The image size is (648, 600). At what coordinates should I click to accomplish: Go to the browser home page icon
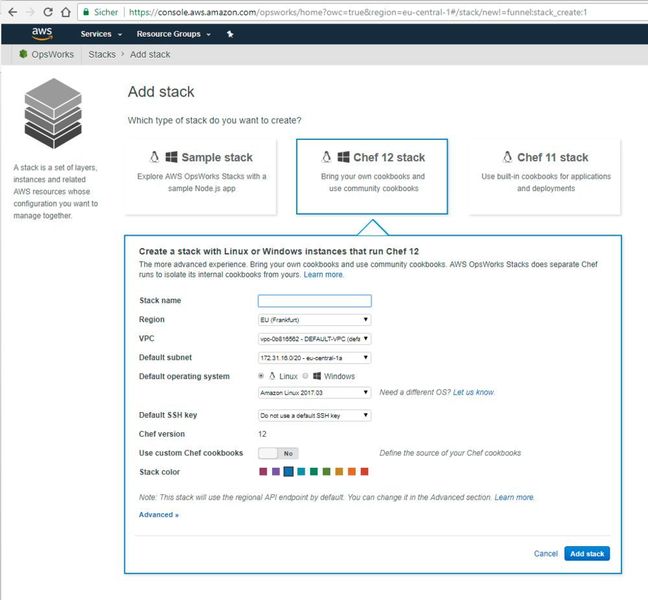[66, 12]
